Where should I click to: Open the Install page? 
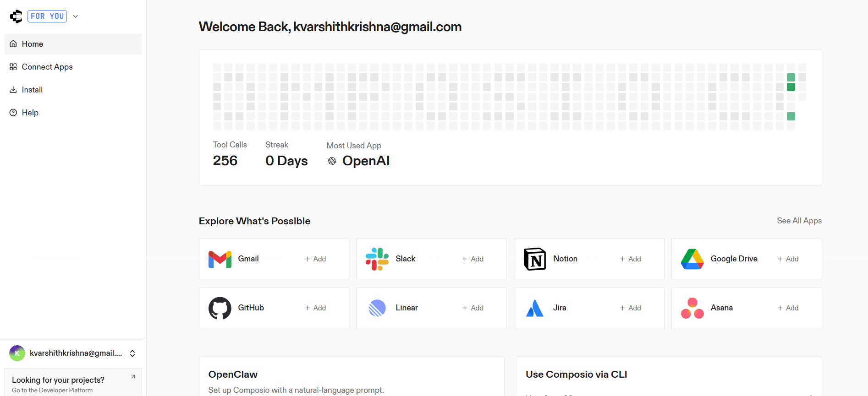(x=73, y=90)
